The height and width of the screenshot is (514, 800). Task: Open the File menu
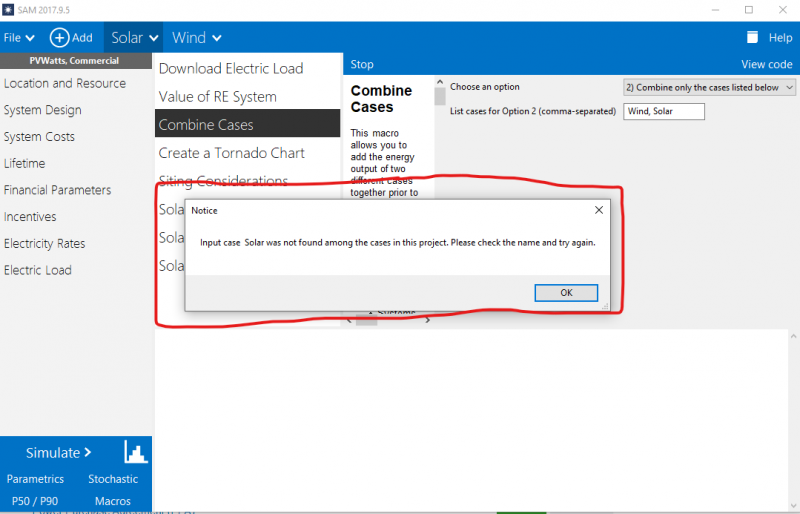click(19, 38)
